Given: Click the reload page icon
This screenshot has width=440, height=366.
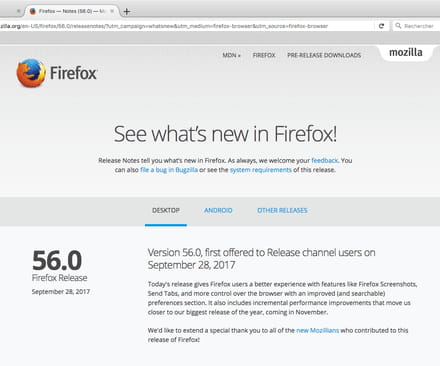Looking at the screenshot, I should coord(381,26).
